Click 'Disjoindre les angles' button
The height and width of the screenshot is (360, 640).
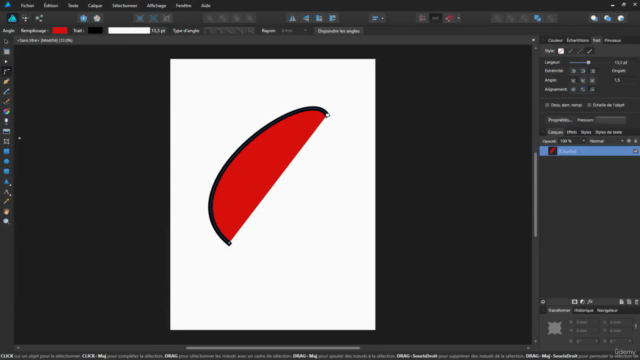pyautogui.click(x=338, y=31)
